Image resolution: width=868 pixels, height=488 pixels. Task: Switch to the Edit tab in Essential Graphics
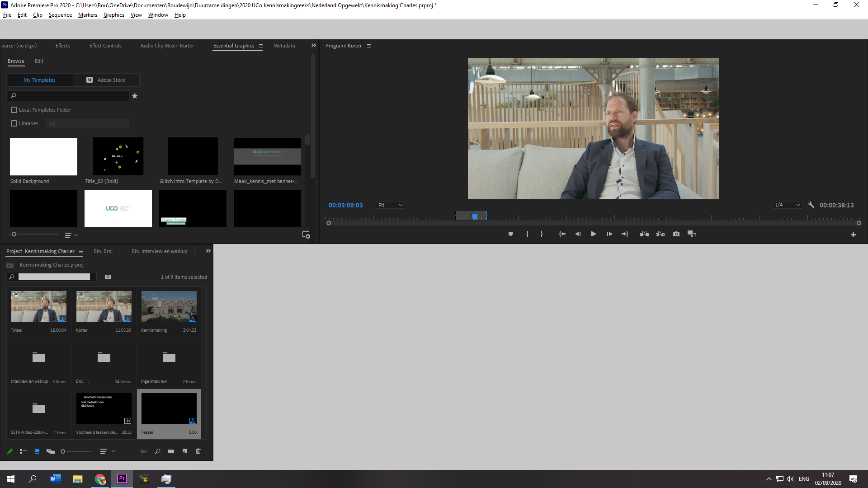(x=39, y=61)
